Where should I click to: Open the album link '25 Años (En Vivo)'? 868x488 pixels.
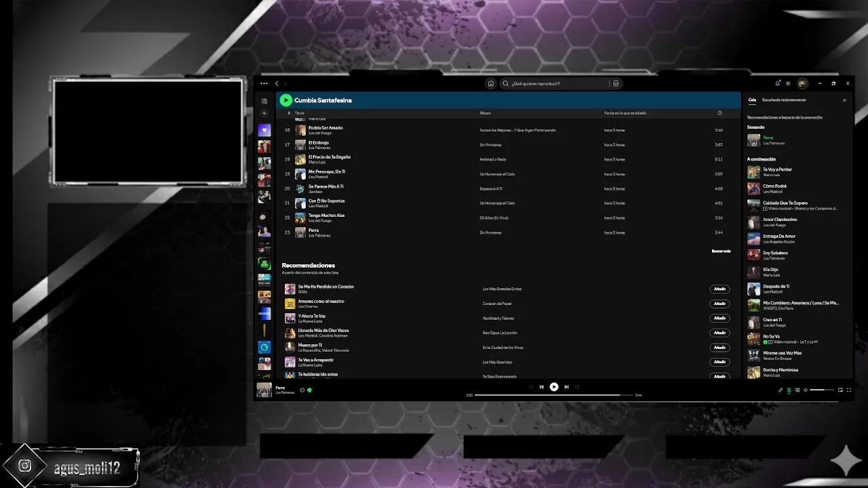(494, 218)
